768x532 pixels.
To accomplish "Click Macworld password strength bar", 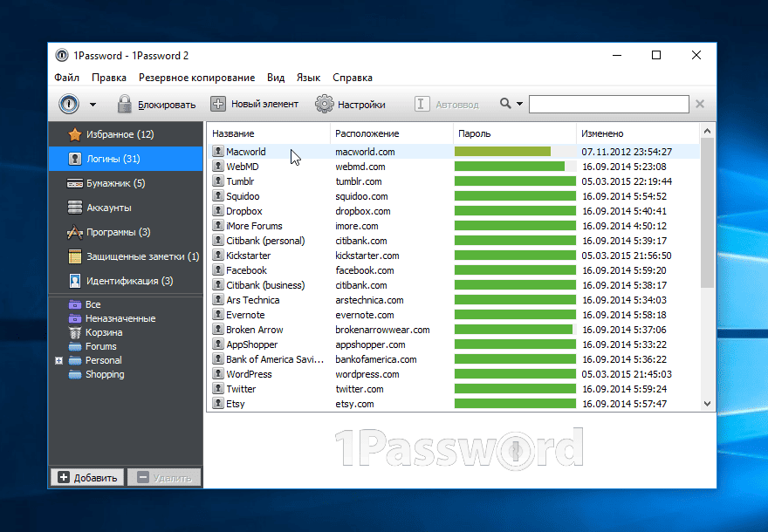I will 515,152.
